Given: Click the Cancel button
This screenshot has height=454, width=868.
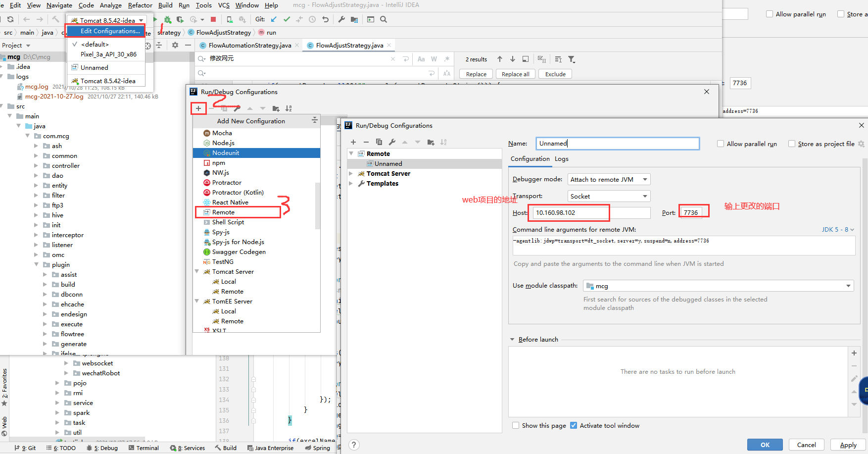Looking at the screenshot, I should [806, 445].
